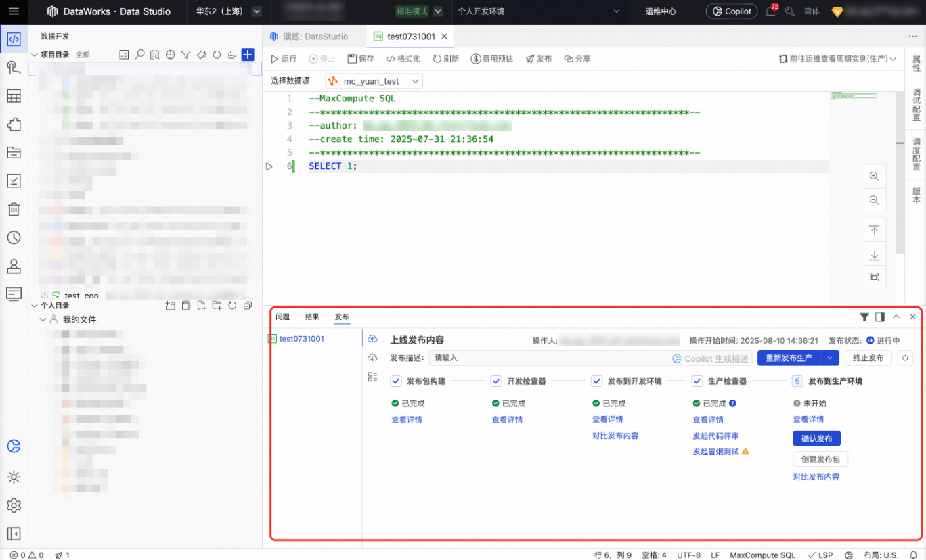Image resolution: width=926 pixels, height=560 pixels.
Task: Open 运维中心 in top bar
Action: 661,11
